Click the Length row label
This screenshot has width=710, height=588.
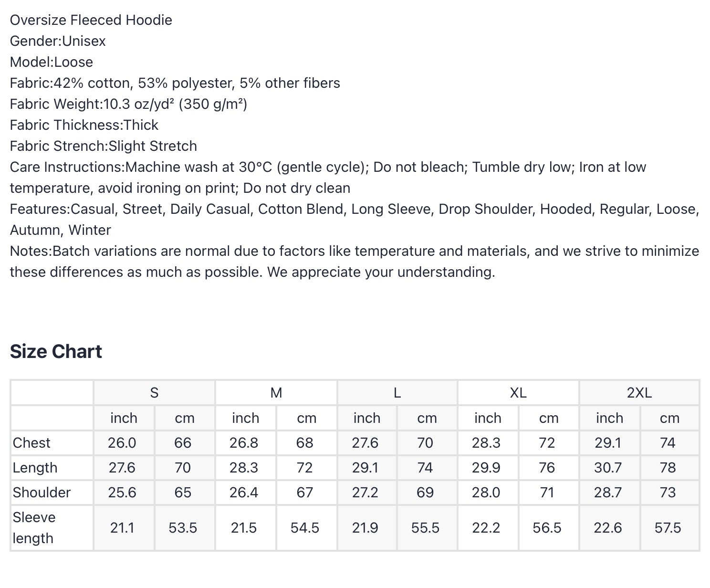tap(35, 468)
